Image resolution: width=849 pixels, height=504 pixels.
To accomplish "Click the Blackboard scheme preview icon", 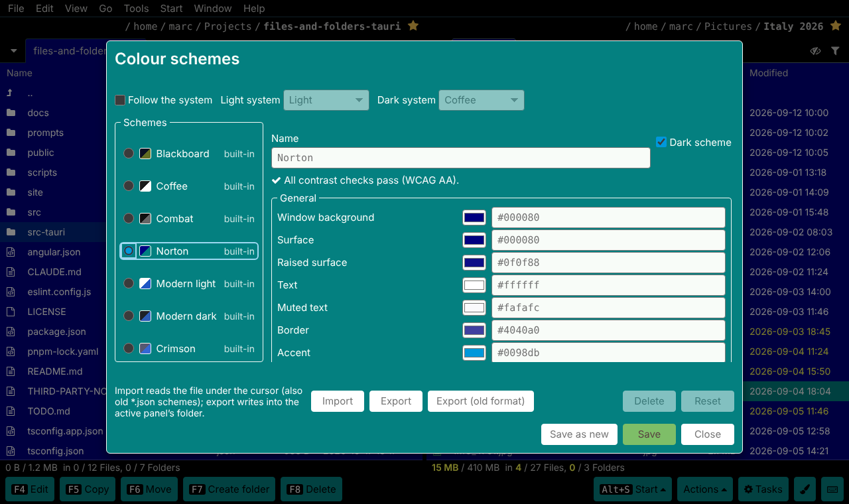I will (145, 154).
